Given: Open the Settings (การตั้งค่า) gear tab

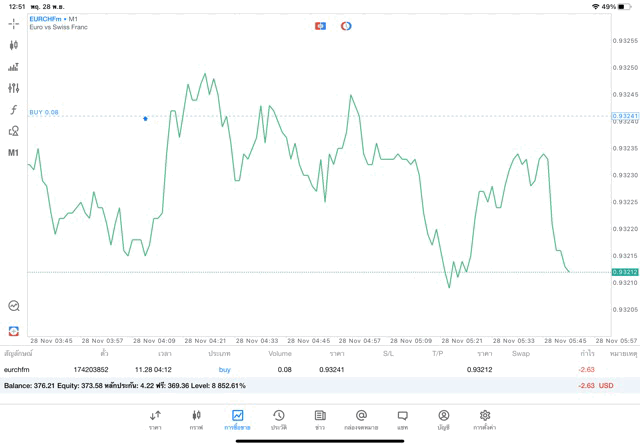Looking at the screenshot, I should point(485,419).
